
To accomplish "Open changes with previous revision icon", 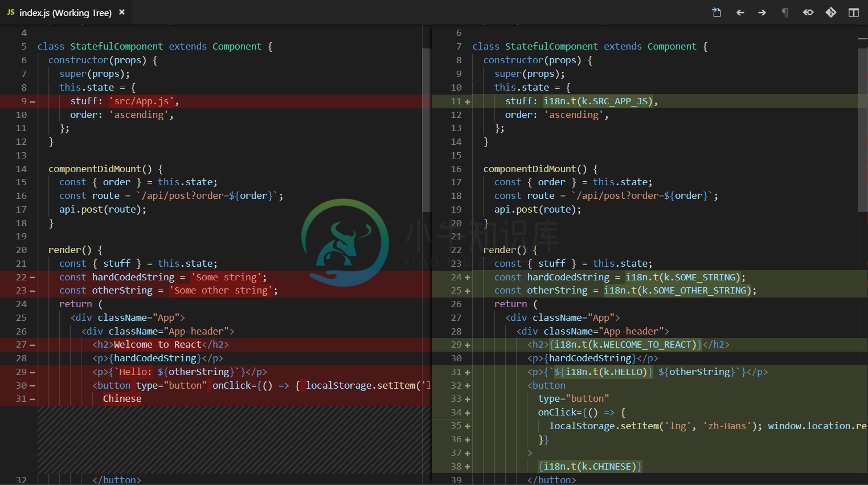I will click(808, 12).
